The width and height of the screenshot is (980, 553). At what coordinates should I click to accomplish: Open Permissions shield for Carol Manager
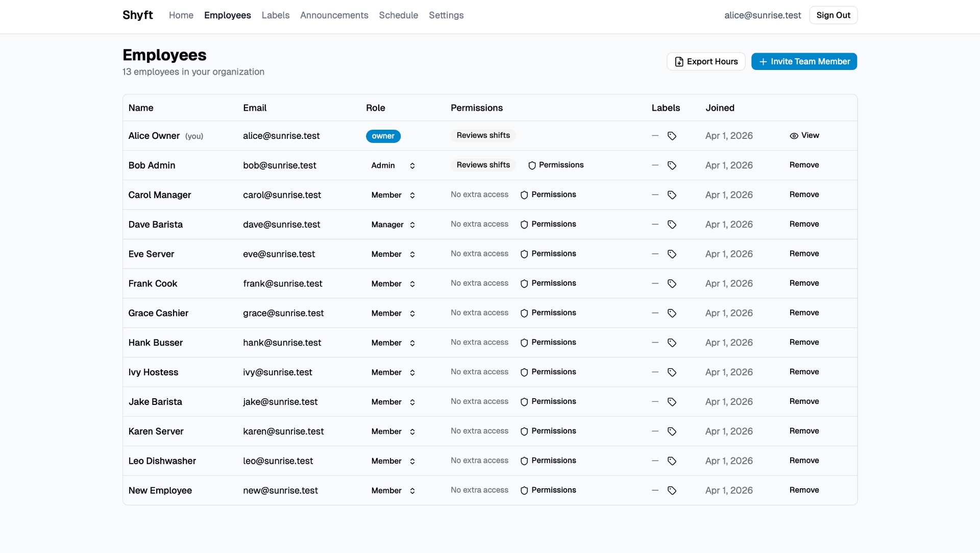(548, 195)
